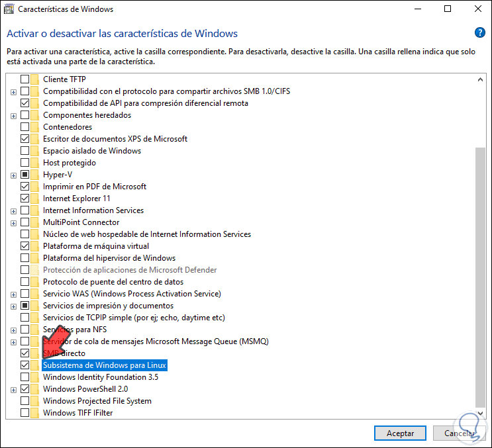The image size is (492, 448).
Task: Select Protección de aplicaciones de Microsoft Defender row
Action: [130, 270]
